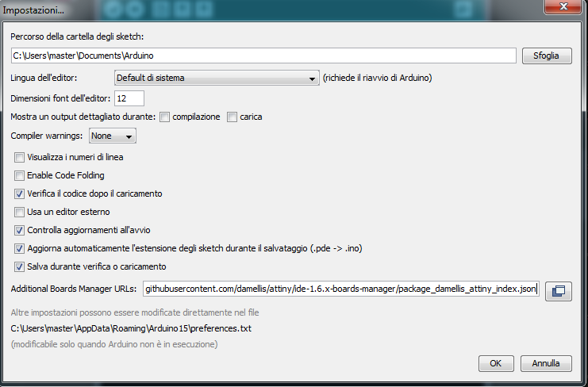Check Usa un editor esterno

pos(19,212)
